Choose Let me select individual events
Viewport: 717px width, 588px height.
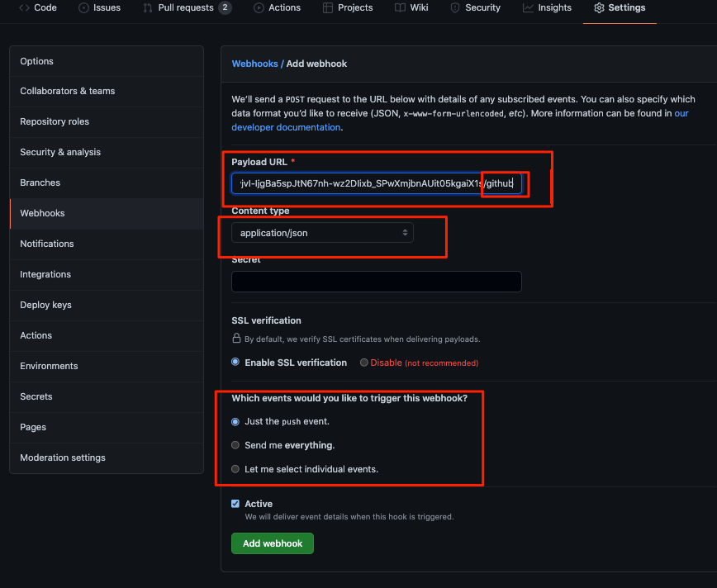pyautogui.click(x=235, y=469)
